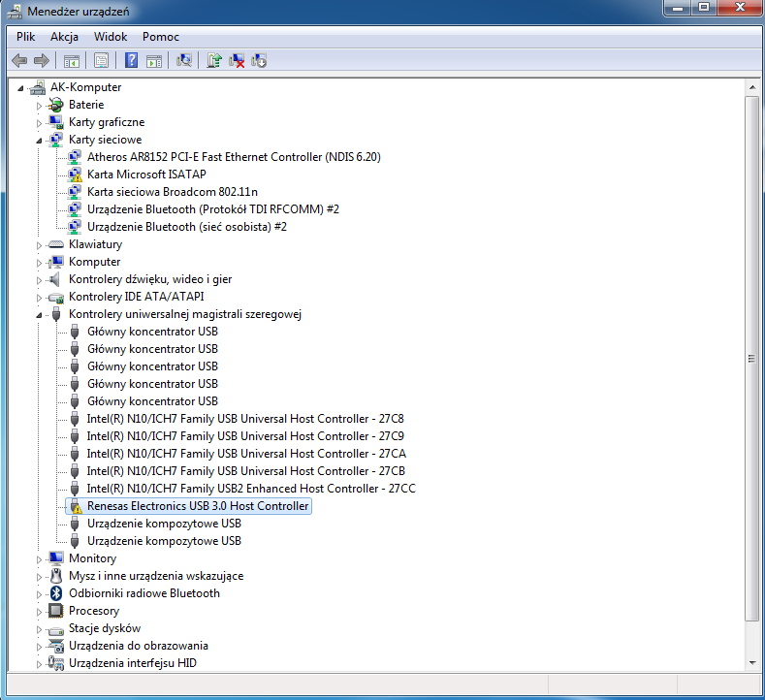Click the Klawiatury keyboard icon
765x700 pixels.
point(56,244)
